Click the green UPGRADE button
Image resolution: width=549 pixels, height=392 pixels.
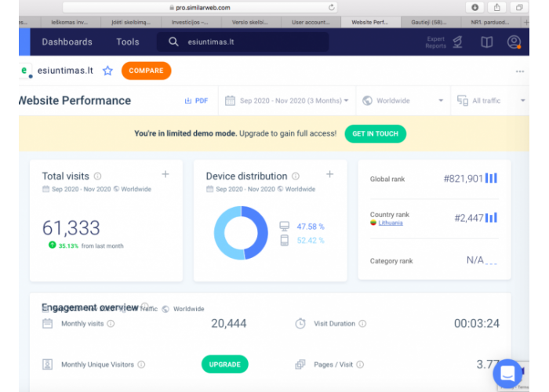(x=225, y=365)
